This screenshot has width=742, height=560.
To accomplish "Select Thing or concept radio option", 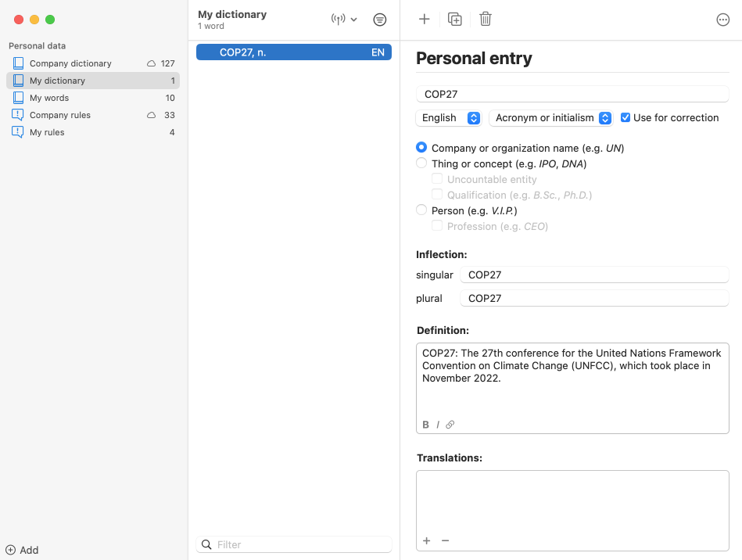I will click(422, 163).
